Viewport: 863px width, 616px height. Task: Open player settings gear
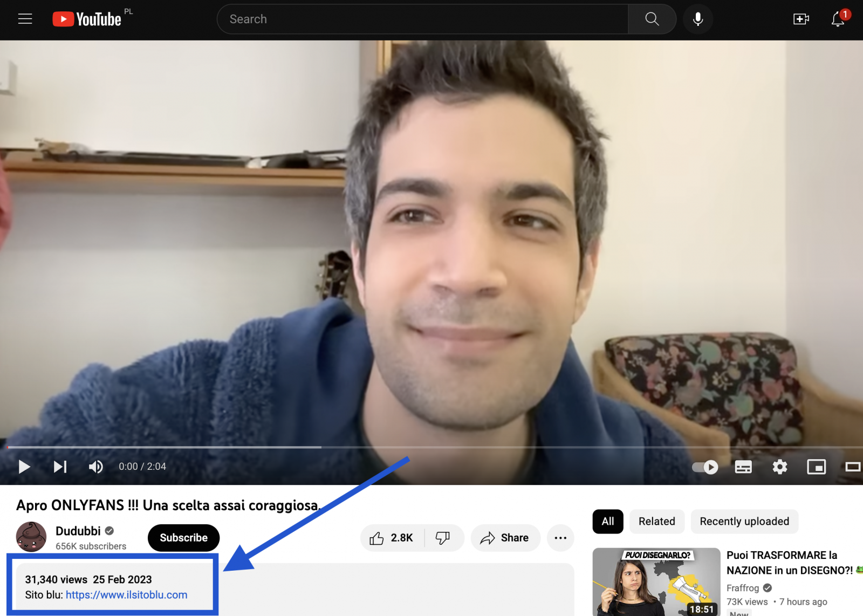tap(780, 467)
